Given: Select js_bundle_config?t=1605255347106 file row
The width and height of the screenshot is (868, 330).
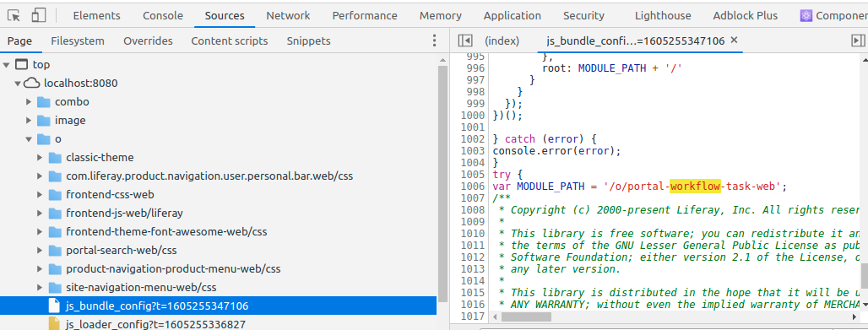Looking at the screenshot, I should coord(218,306).
